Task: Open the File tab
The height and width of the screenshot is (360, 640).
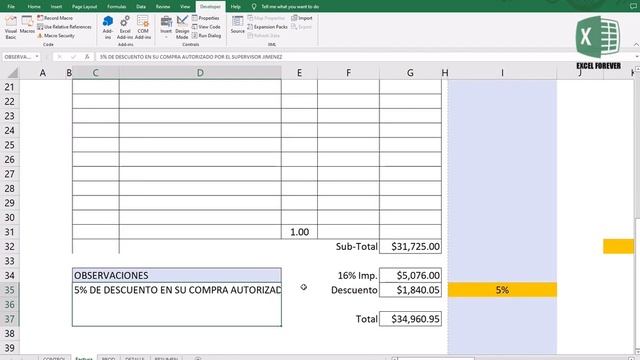Action: click(11, 7)
